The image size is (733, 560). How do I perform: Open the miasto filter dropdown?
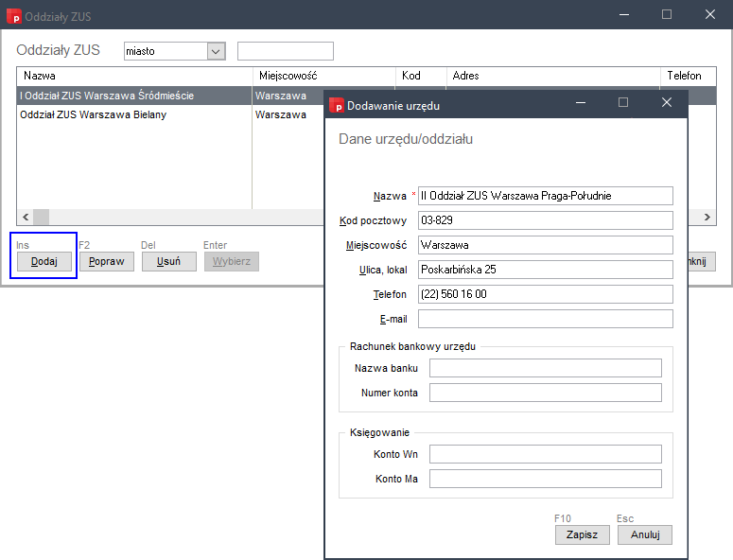[216, 51]
